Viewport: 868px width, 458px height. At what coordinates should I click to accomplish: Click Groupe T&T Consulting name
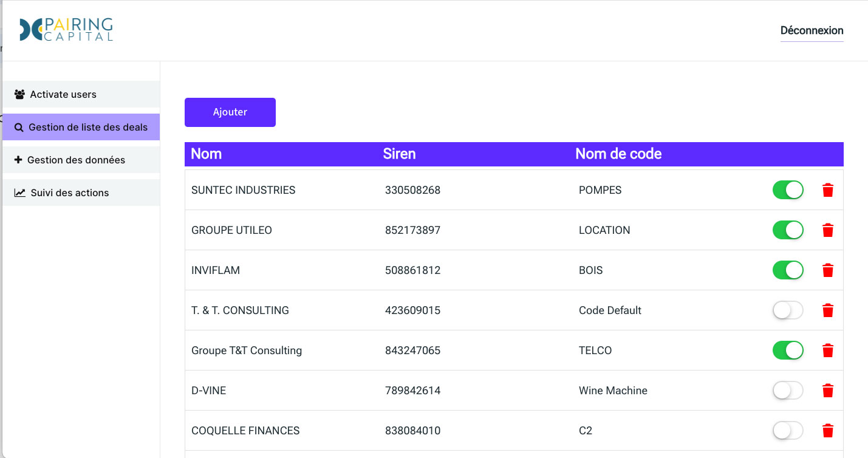point(247,350)
